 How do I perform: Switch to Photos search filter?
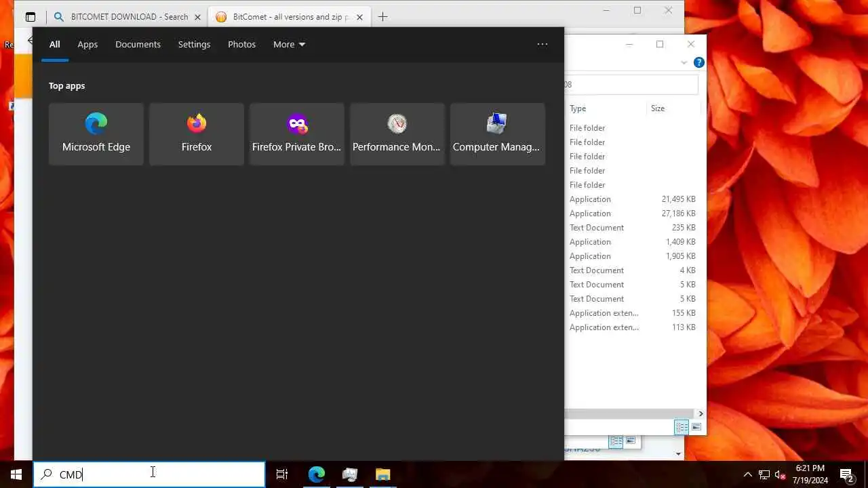pyautogui.click(x=241, y=44)
